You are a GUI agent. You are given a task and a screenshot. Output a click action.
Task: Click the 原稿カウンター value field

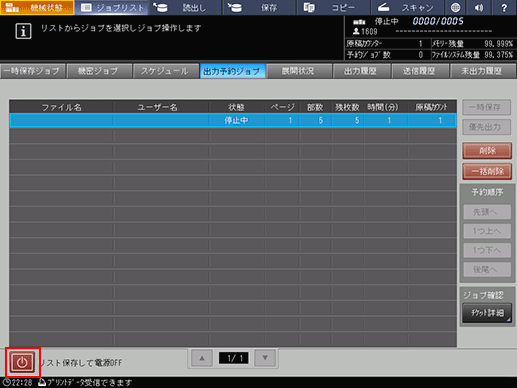pyautogui.click(x=421, y=44)
